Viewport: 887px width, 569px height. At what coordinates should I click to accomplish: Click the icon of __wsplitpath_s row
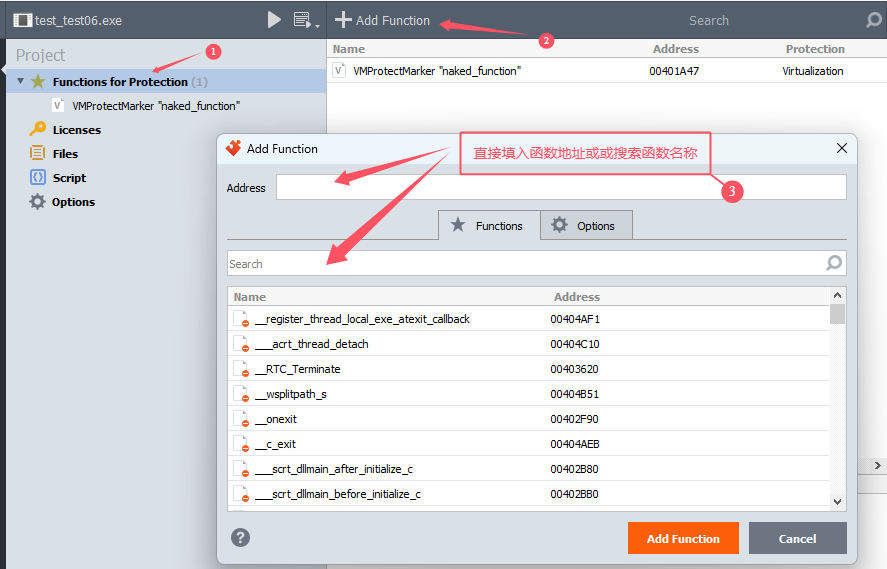pyautogui.click(x=241, y=393)
